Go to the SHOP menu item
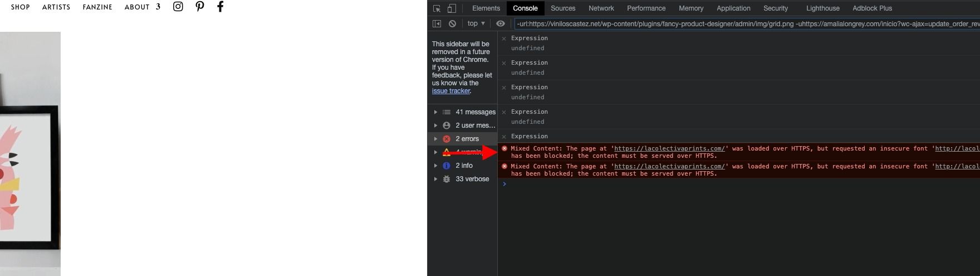This screenshot has height=276, width=980. (21, 7)
